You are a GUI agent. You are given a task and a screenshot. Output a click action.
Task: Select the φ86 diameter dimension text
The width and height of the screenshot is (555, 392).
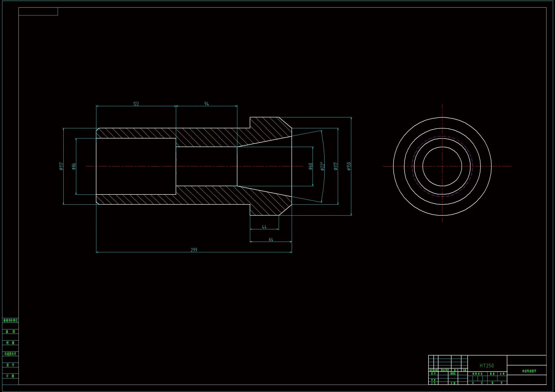[x=74, y=166]
